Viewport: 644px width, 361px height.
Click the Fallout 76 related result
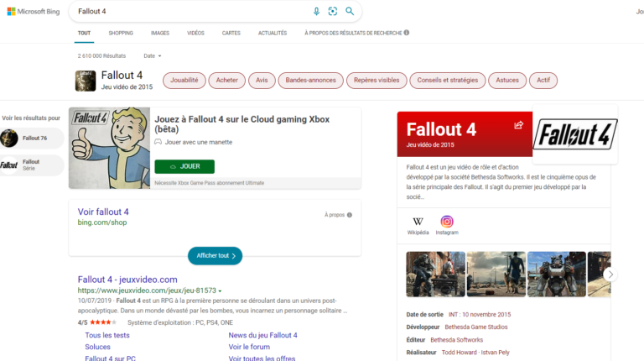(32, 138)
